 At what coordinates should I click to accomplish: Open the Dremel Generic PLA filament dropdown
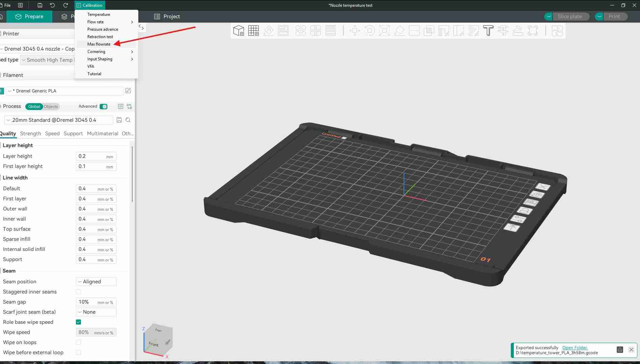tap(64, 91)
